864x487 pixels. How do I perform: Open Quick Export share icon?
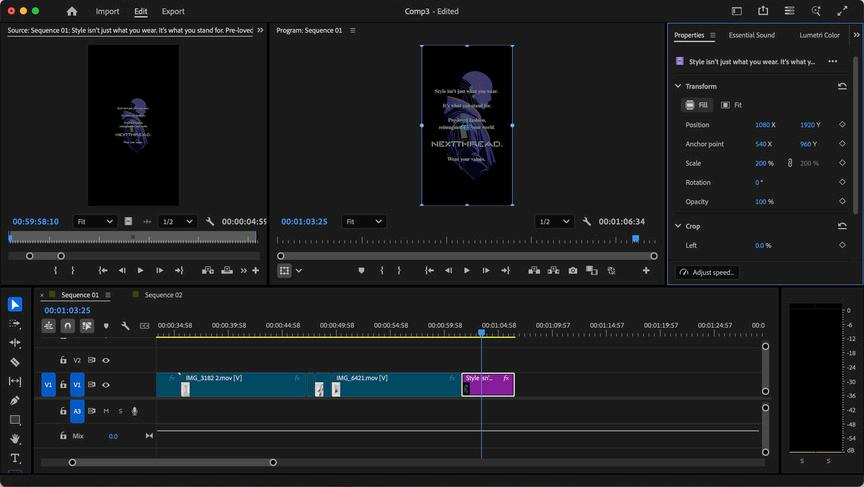(763, 11)
